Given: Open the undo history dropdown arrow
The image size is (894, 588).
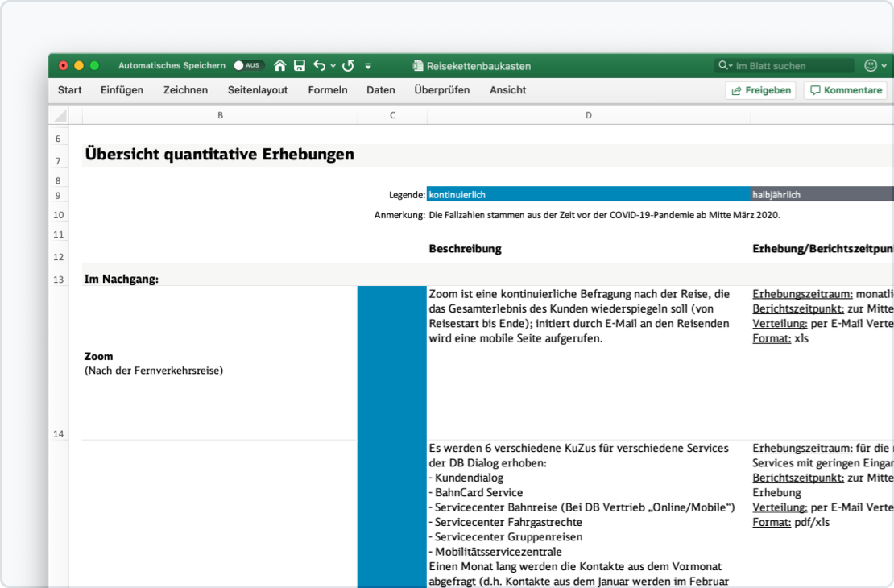Looking at the screenshot, I should tap(333, 66).
